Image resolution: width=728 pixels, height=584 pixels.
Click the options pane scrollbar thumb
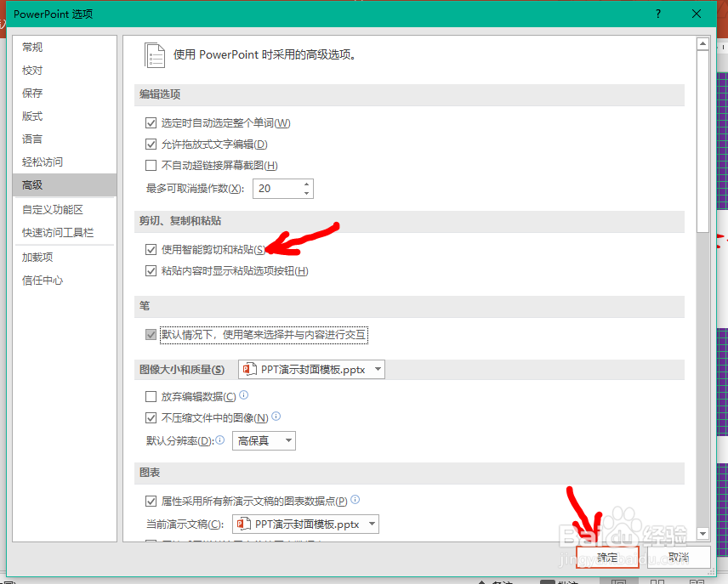click(703, 142)
